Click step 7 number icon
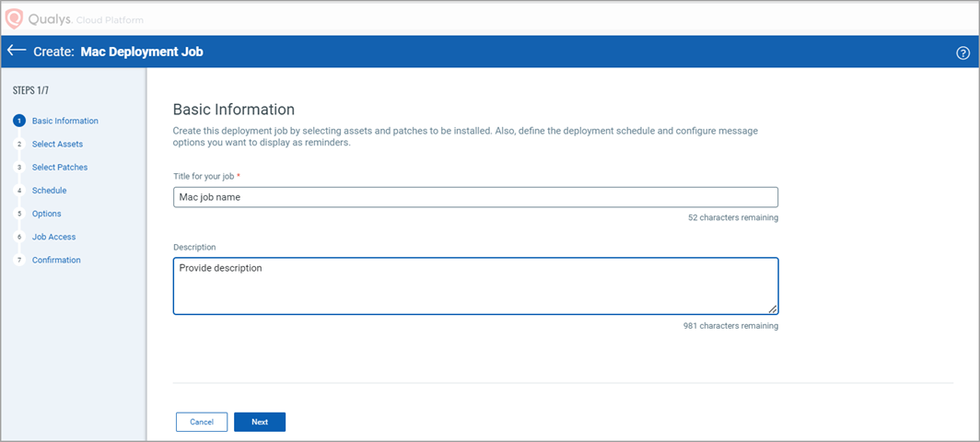This screenshot has height=442, width=980. click(x=18, y=260)
